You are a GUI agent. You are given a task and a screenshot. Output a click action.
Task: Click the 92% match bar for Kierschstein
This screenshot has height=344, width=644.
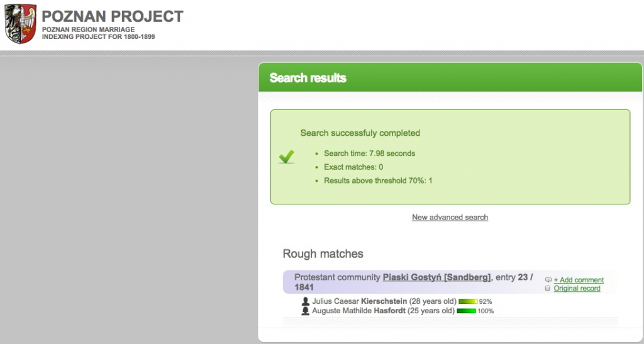[x=468, y=302]
